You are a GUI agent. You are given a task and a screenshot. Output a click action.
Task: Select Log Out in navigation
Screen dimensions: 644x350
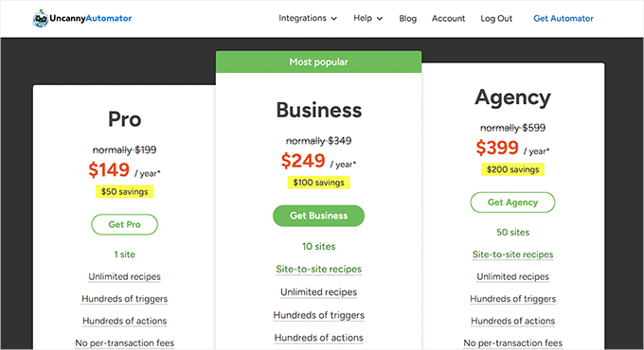[x=496, y=19]
